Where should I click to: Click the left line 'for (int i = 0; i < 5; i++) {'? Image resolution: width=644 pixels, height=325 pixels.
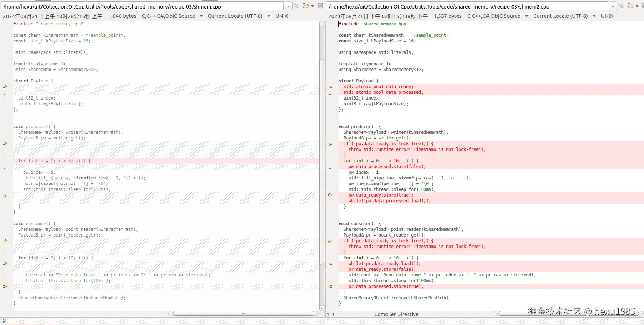click(55, 161)
